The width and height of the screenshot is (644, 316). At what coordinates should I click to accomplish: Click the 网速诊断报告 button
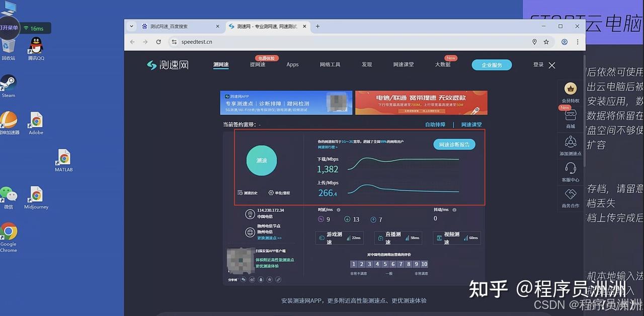coord(453,144)
